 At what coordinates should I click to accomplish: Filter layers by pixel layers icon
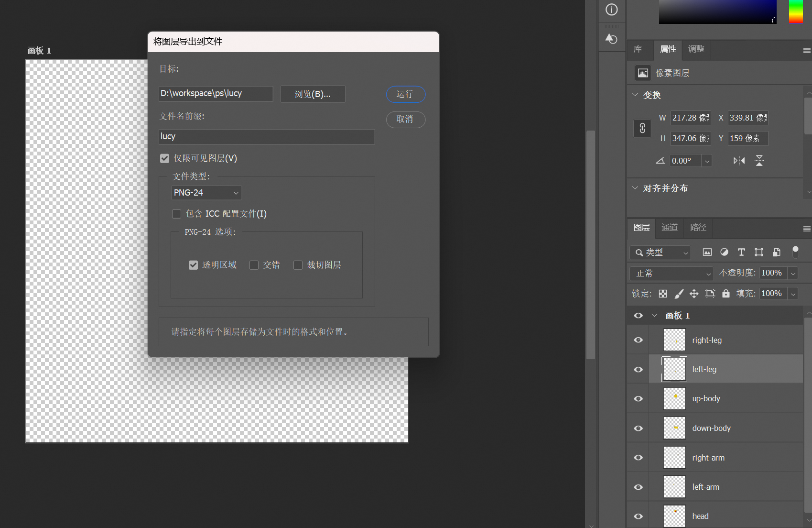click(707, 252)
